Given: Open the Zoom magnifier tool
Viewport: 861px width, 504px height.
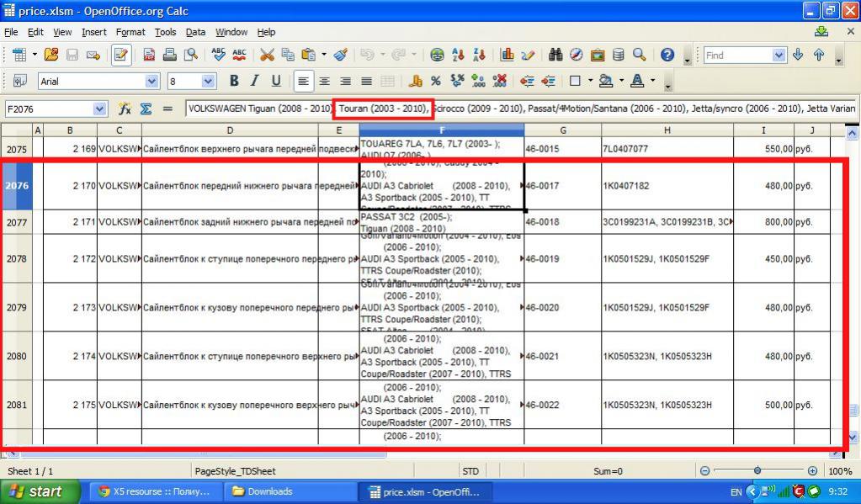Looking at the screenshot, I should click(x=639, y=55).
